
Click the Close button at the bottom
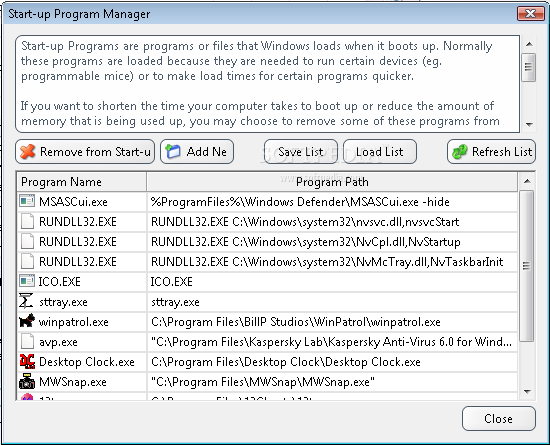[498, 418]
